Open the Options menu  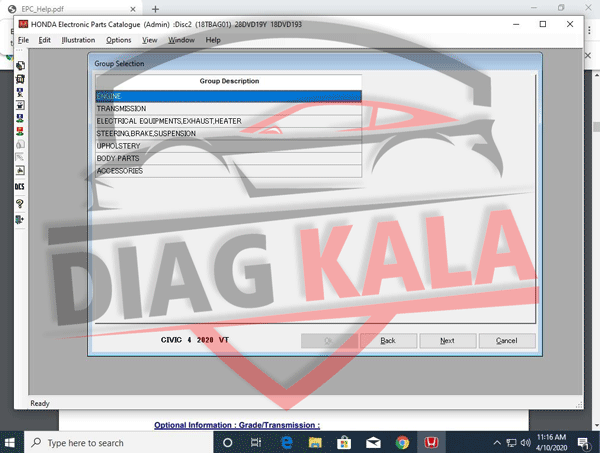[119, 40]
